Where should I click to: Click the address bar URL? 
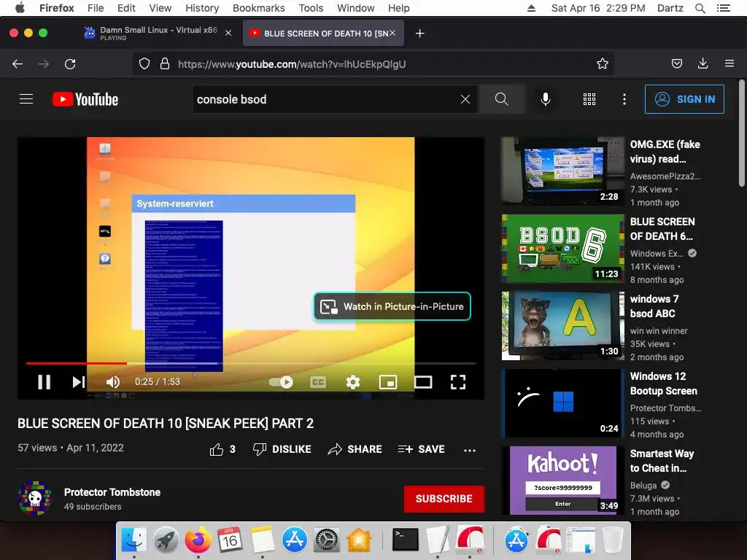click(292, 64)
